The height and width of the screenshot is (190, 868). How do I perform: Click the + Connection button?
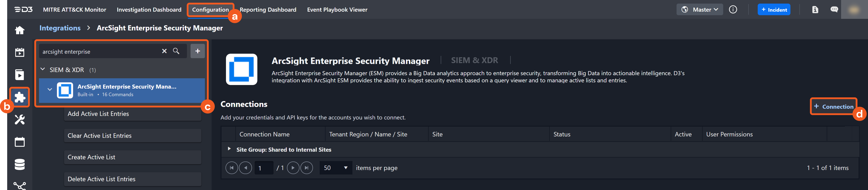tap(833, 107)
